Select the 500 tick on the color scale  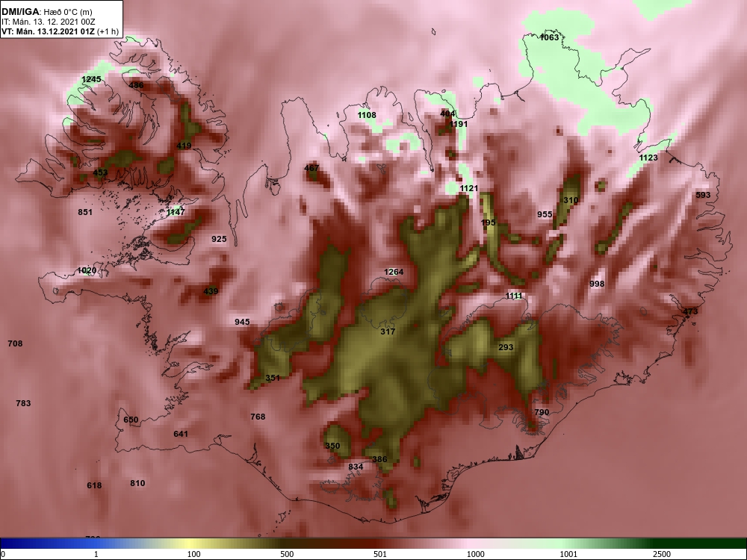click(287, 554)
